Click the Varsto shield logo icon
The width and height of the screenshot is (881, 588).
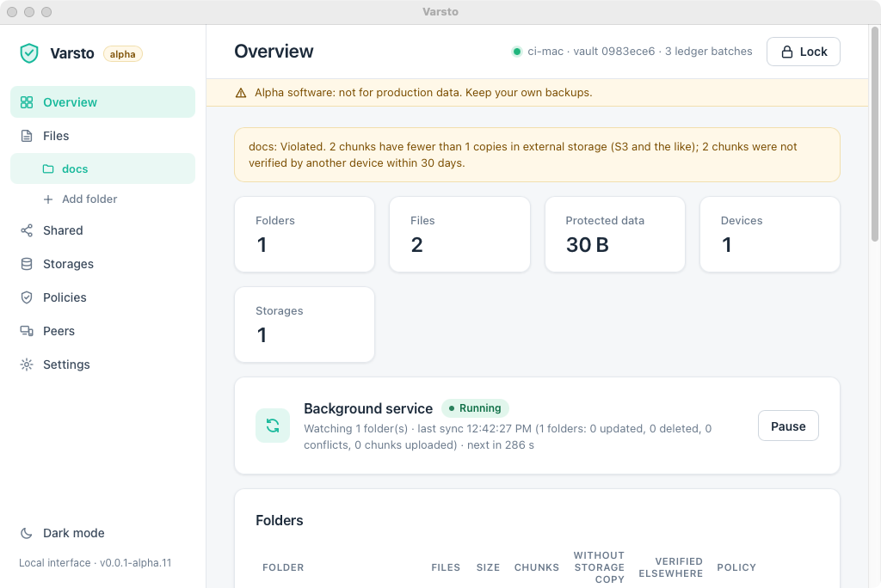[29, 53]
